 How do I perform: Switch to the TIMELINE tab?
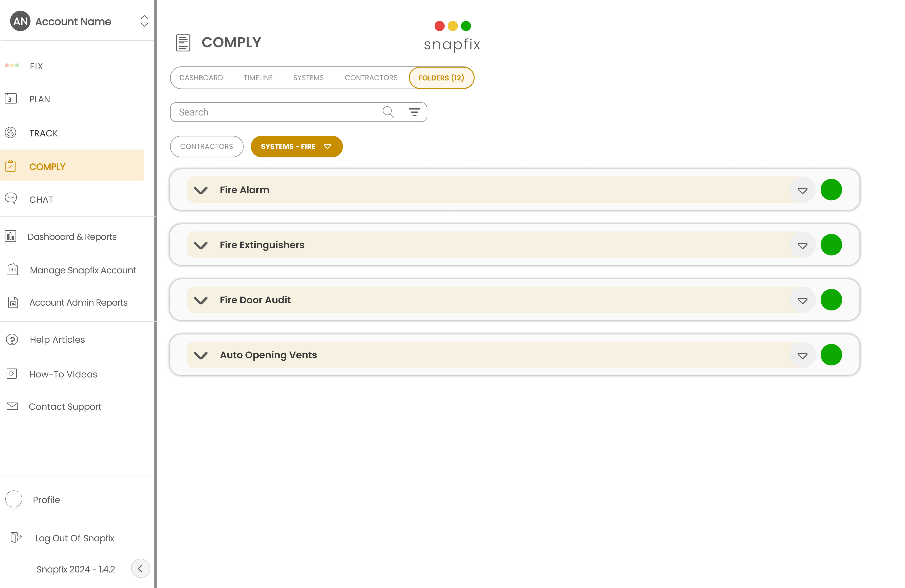[258, 78]
